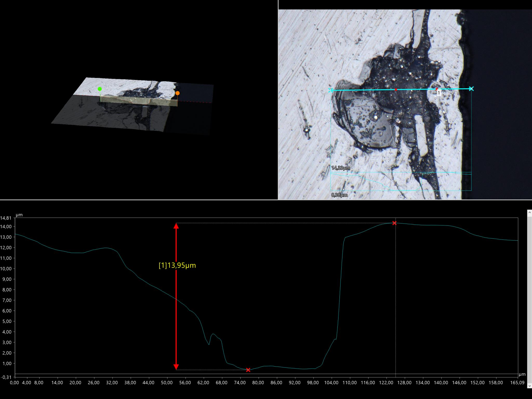Click the upper red X peak marker

coord(394,223)
